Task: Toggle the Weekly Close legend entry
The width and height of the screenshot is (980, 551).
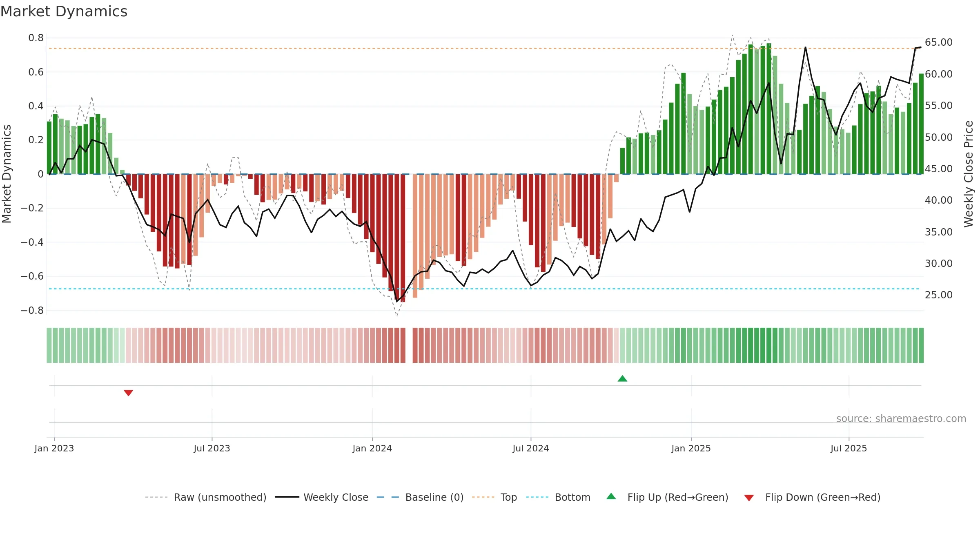Action: [x=322, y=497]
